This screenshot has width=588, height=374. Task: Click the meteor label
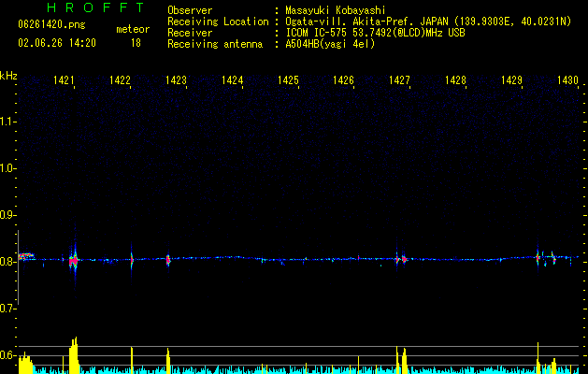tap(133, 29)
